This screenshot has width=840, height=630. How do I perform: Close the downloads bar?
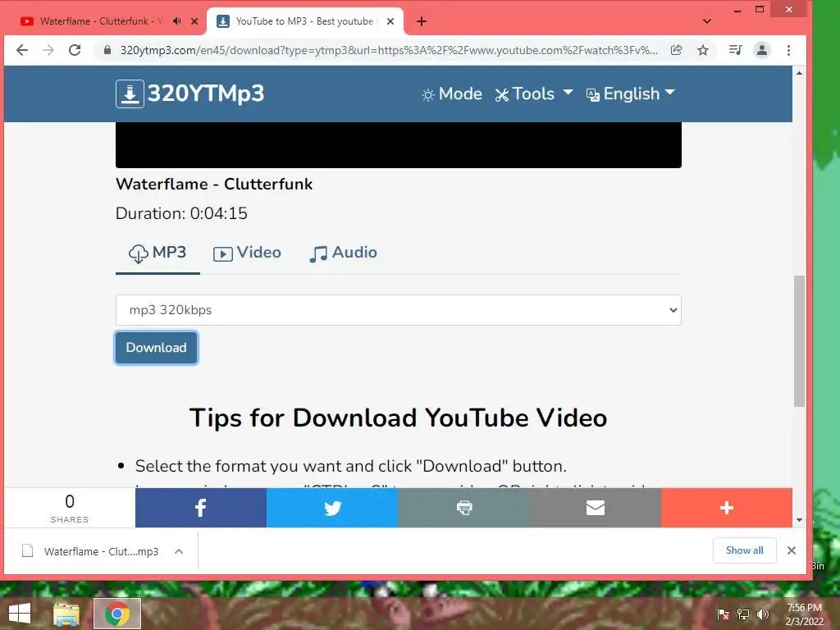pyautogui.click(x=792, y=550)
